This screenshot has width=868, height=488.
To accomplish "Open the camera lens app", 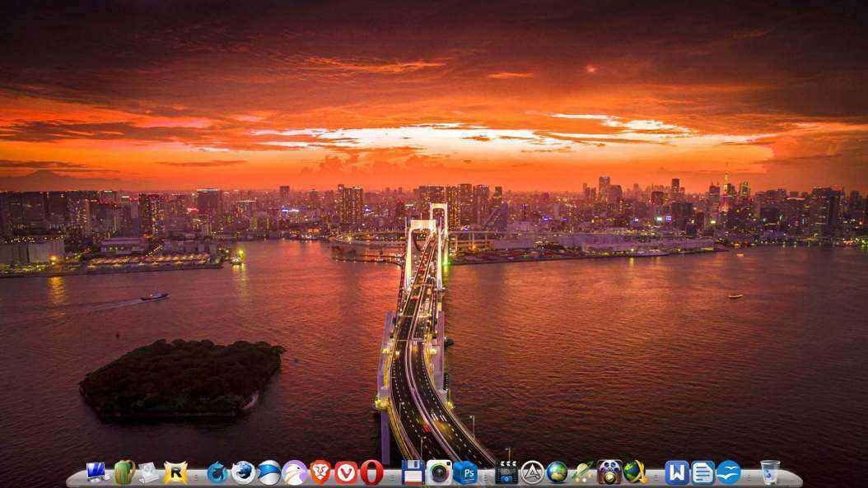I will pyautogui.click(x=439, y=472).
